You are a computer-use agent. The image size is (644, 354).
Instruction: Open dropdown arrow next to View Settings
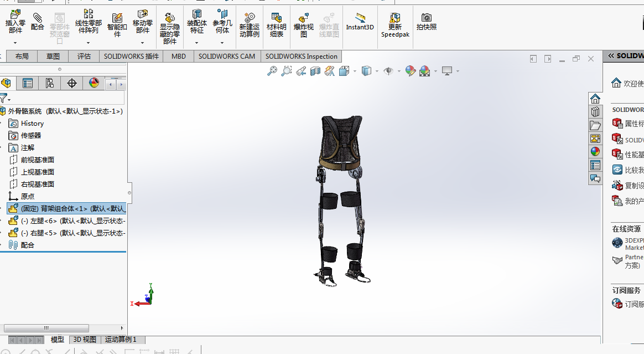click(458, 71)
